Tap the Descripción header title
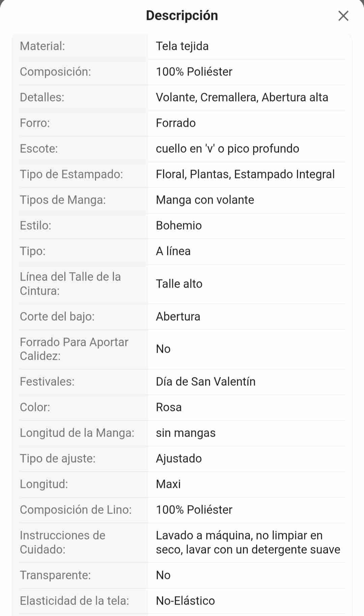This screenshot has width=364, height=616. [182, 16]
